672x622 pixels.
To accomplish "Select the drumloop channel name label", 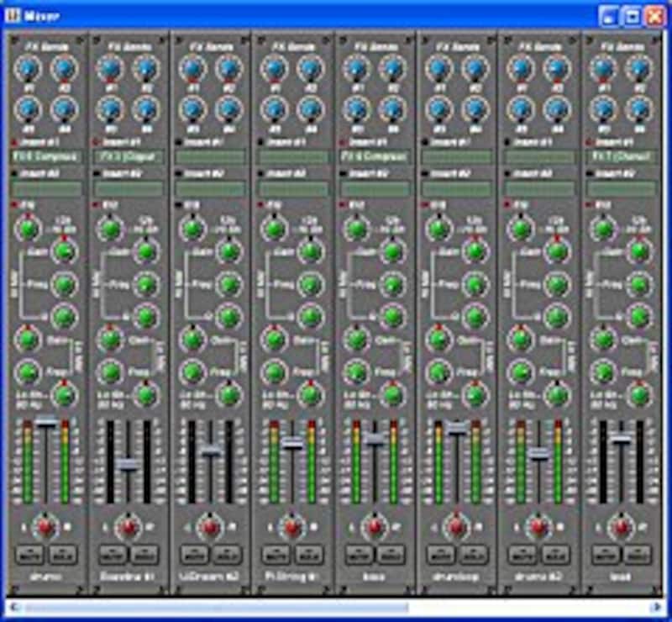I will 457,579.
